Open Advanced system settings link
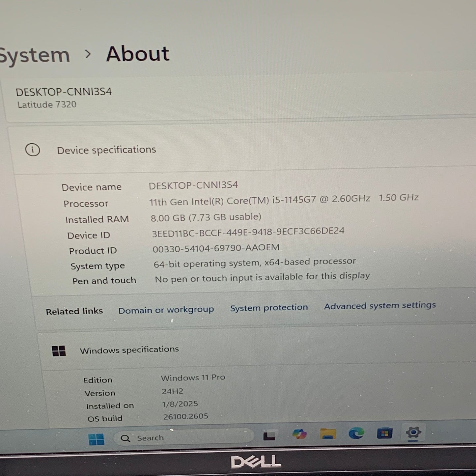This screenshot has height=476, width=476. (380, 306)
